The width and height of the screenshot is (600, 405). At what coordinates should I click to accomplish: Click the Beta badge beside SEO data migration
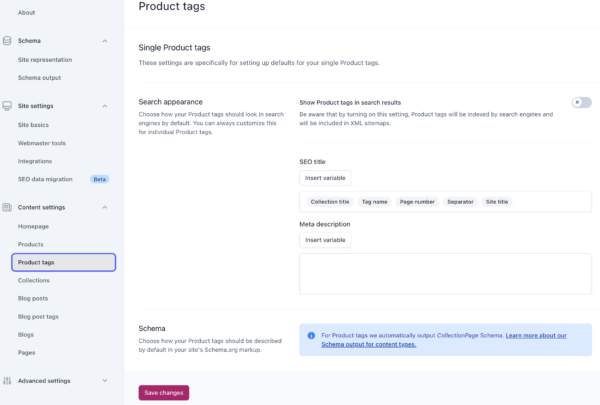point(99,179)
